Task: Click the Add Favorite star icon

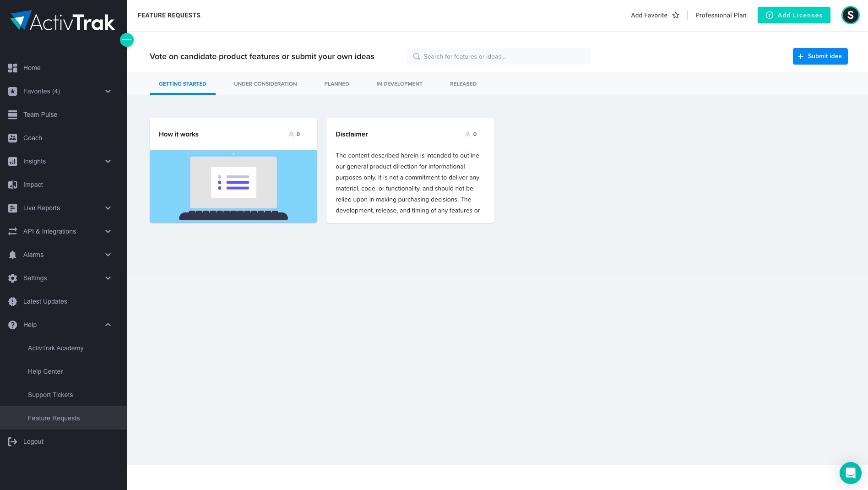Action: point(676,15)
